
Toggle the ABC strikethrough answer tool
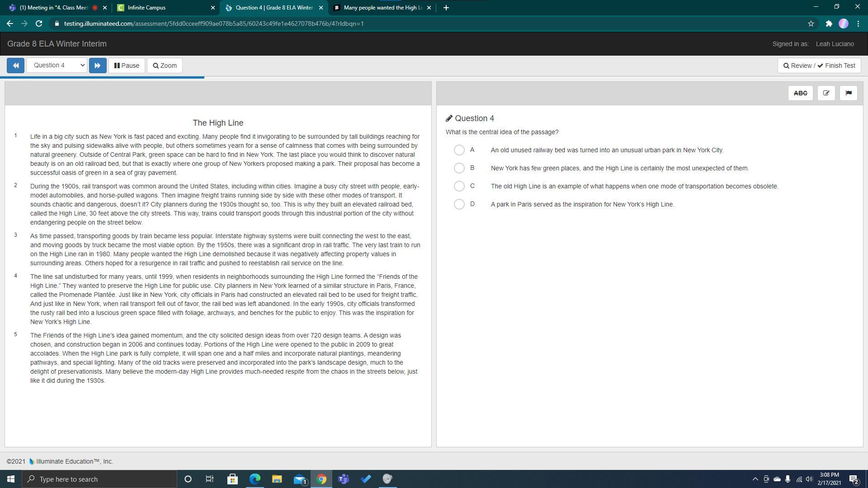pos(800,93)
